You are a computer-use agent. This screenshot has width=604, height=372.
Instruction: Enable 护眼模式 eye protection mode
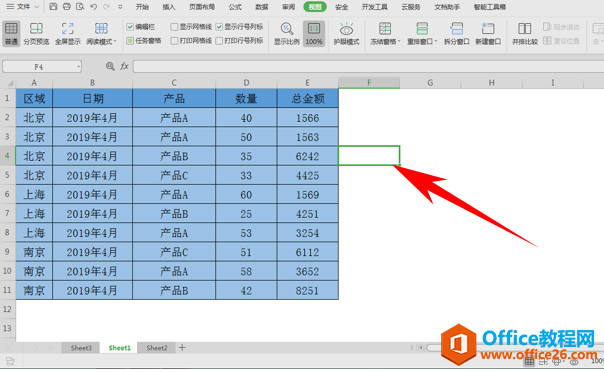click(x=346, y=34)
